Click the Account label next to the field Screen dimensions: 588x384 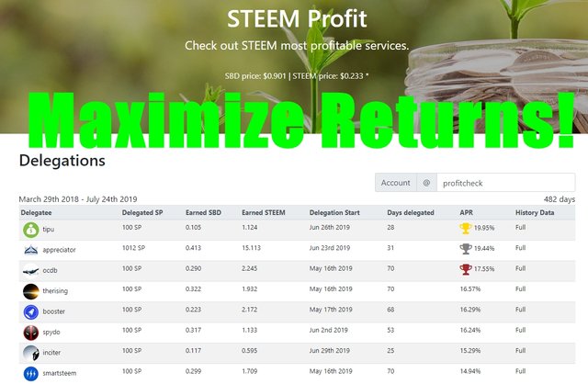pos(396,183)
